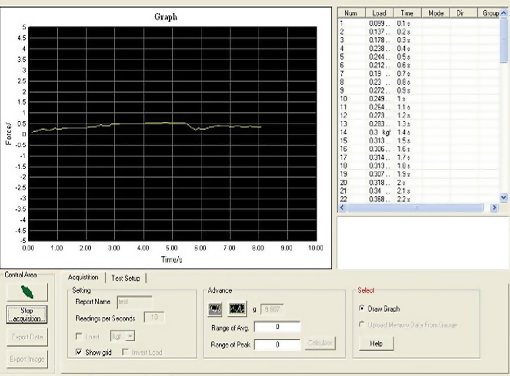This screenshot has height=376, width=510.
Task: Click the g value field
Action: (272, 310)
